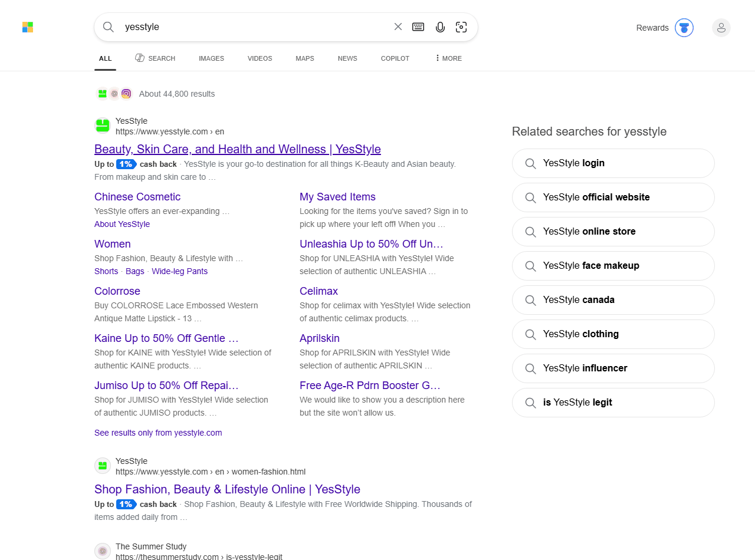755x560 pixels.
Task: Open the Shorts sublink
Action: coord(106,271)
